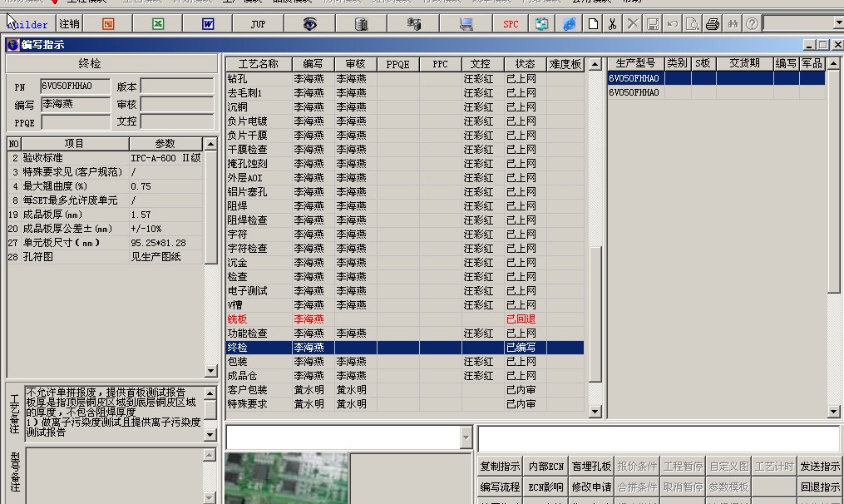
Task: Select the 成品板厚(mm) parameter row
Action: point(105,215)
